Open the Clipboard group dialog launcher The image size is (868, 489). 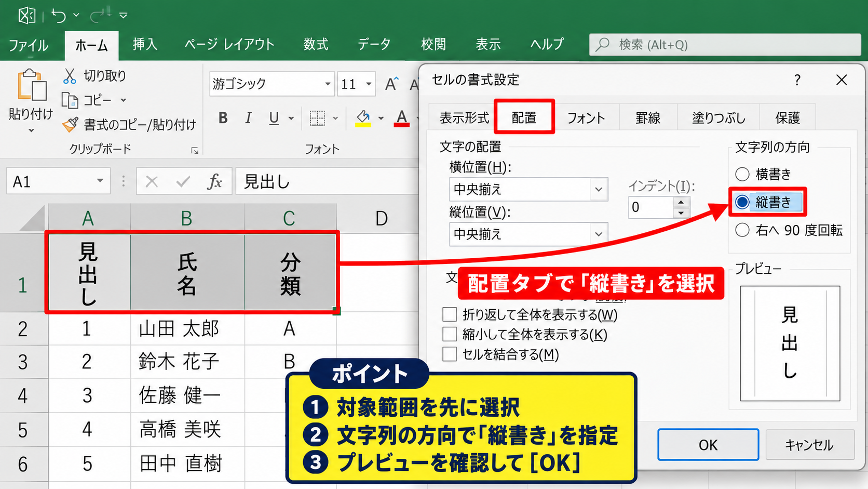coord(195,151)
